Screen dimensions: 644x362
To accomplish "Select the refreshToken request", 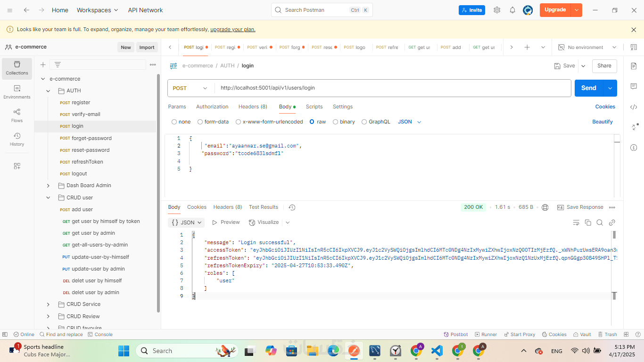I will point(87,162).
